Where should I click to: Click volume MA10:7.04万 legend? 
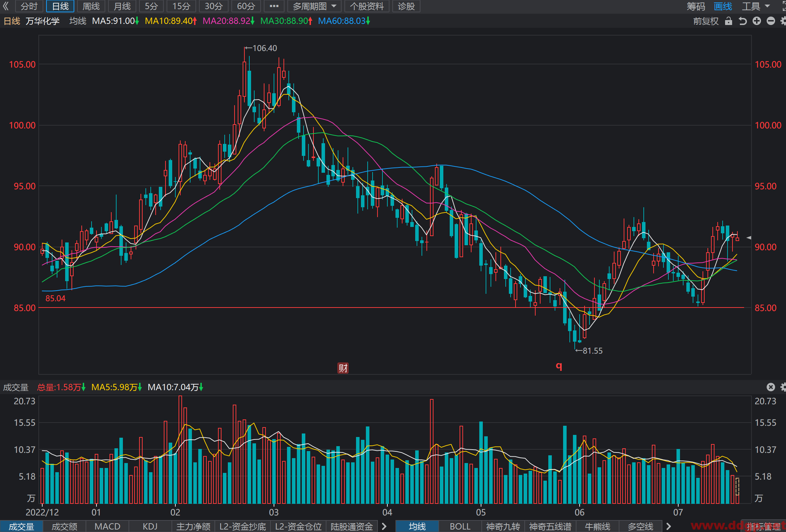[175, 387]
